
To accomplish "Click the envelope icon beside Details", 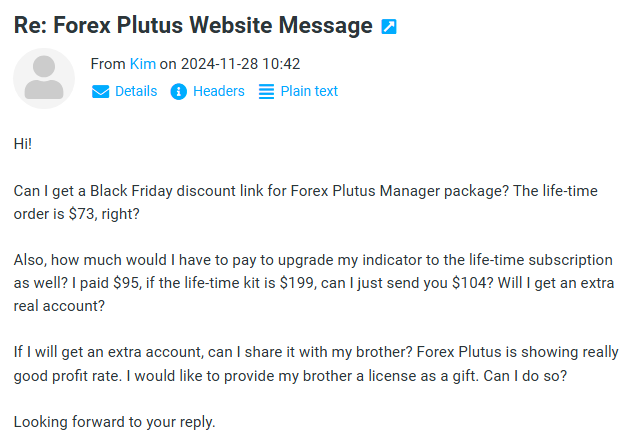I will coord(101,92).
